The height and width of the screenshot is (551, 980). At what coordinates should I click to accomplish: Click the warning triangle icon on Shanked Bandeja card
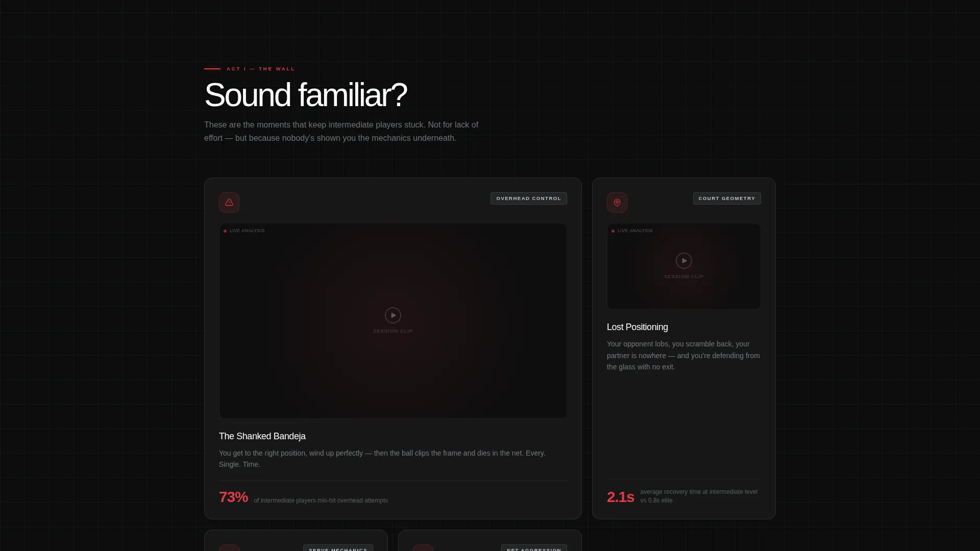click(x=229, y=203)
